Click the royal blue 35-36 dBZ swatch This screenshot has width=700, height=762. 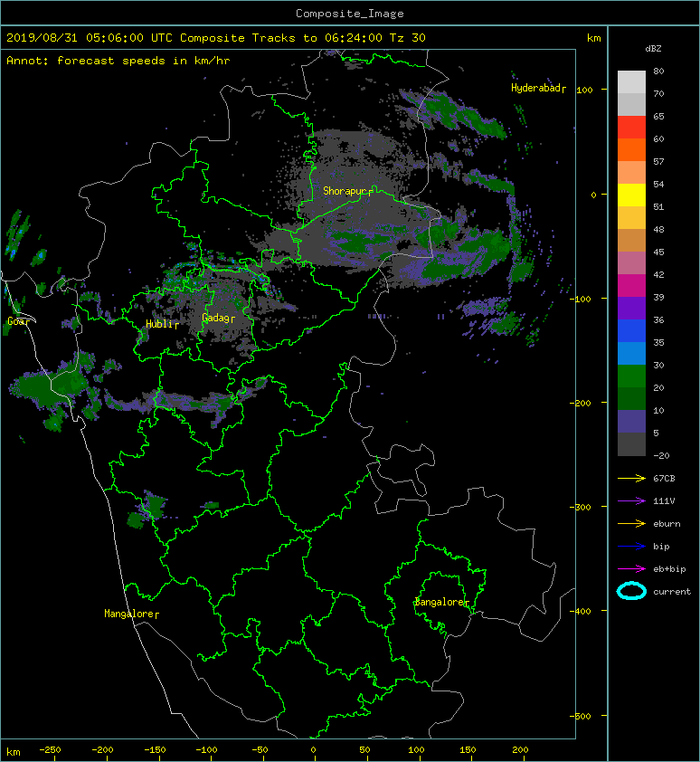point(631,331)
